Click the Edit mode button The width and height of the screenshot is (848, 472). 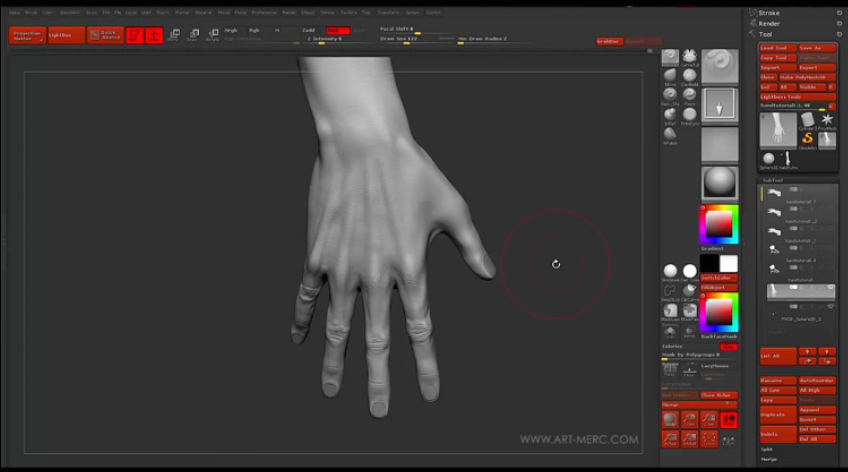pos(135,35)
